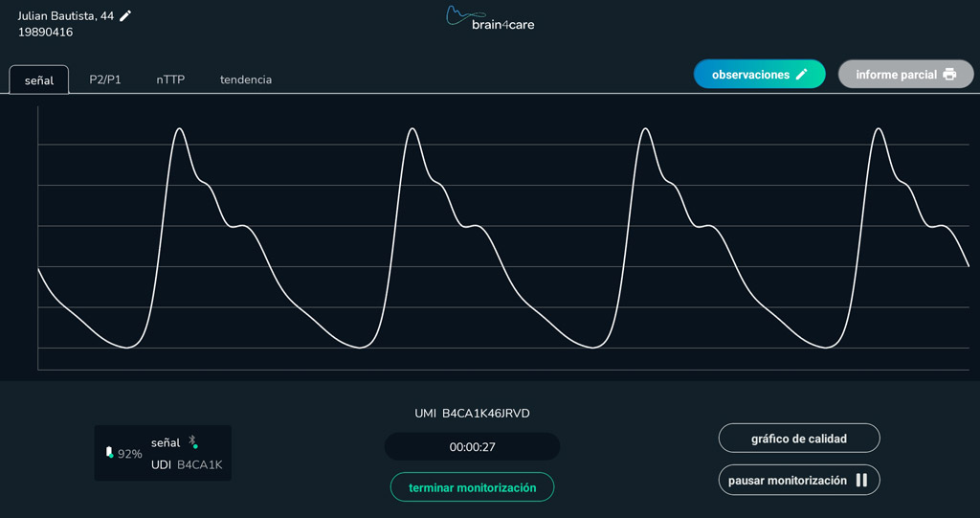Viewport: 980px width, 518px height.
Task: Switch to the señal tab
Action: (39, 80)
